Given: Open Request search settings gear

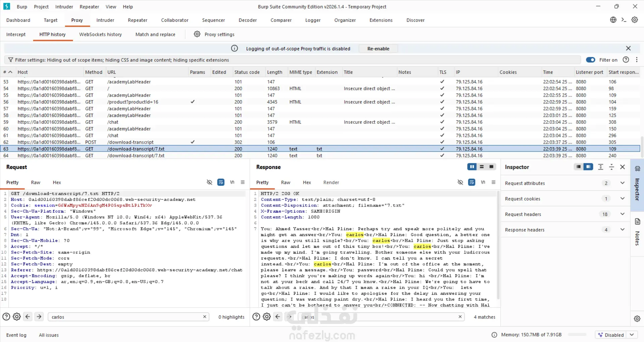Looking at the screenshot, I should [x=17, y=317].
